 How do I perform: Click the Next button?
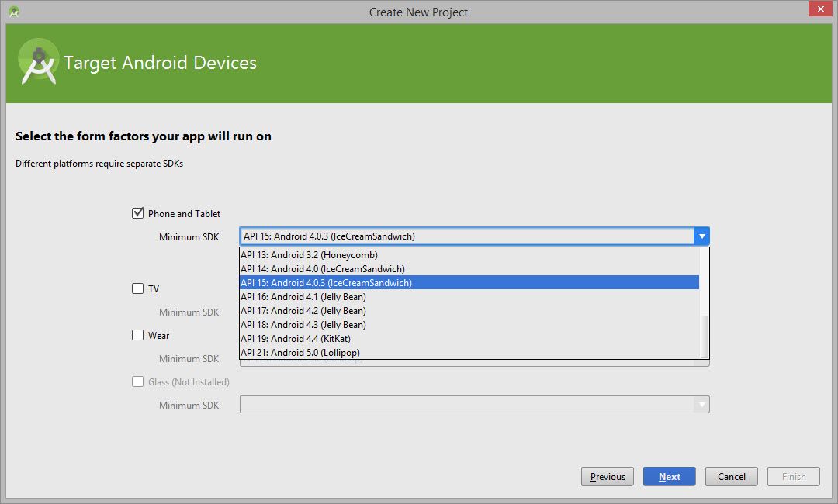669,476
